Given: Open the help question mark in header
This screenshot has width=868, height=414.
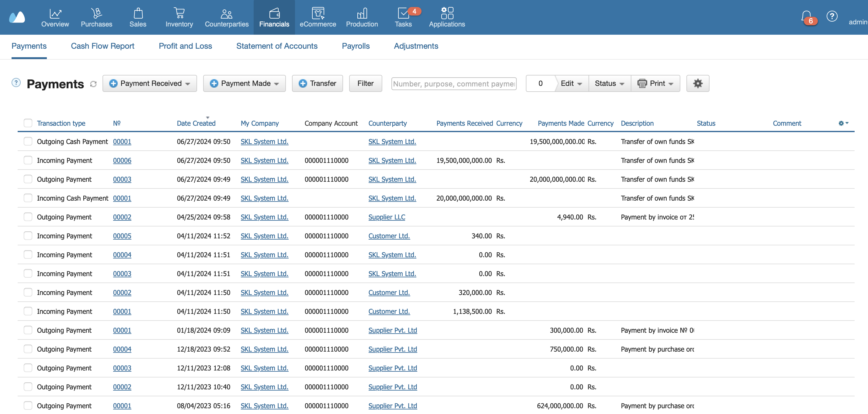Looking at the screenshot, I should tap(832, 16).
